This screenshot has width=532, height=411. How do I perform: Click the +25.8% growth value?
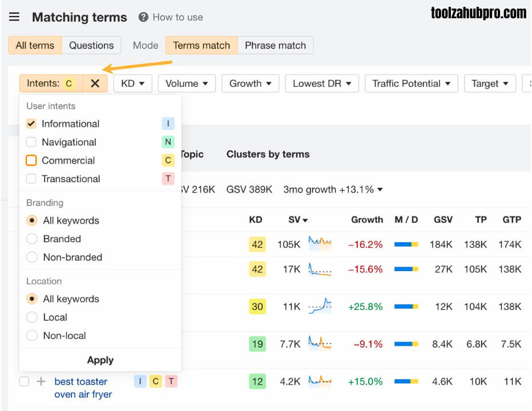[365, 307]
